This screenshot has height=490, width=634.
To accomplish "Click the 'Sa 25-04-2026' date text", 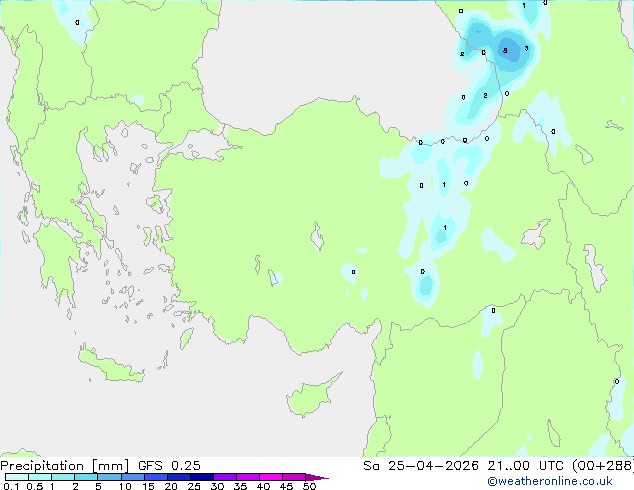I will [x=421, y=466].
